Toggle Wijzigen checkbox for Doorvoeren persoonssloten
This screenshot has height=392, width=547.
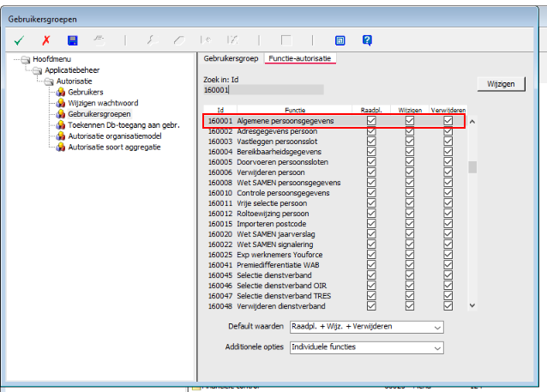[x=410, y=162]
